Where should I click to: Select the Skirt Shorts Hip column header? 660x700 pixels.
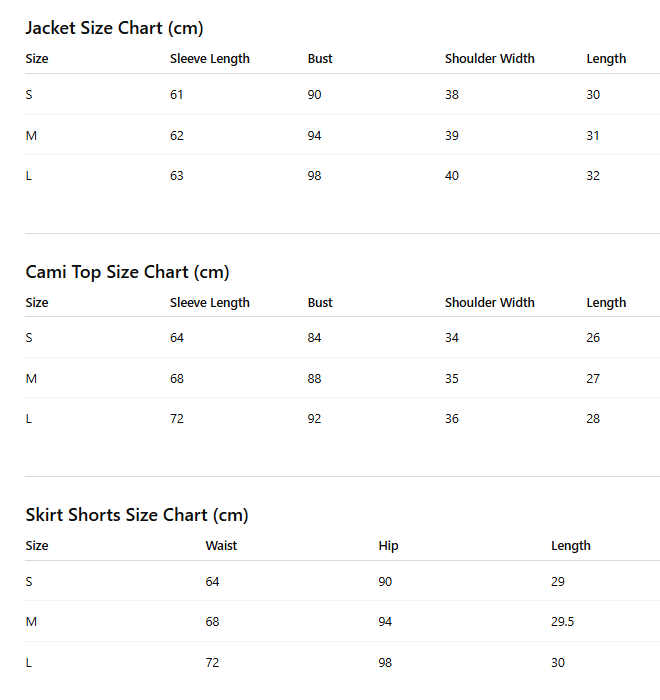[388, 546]
